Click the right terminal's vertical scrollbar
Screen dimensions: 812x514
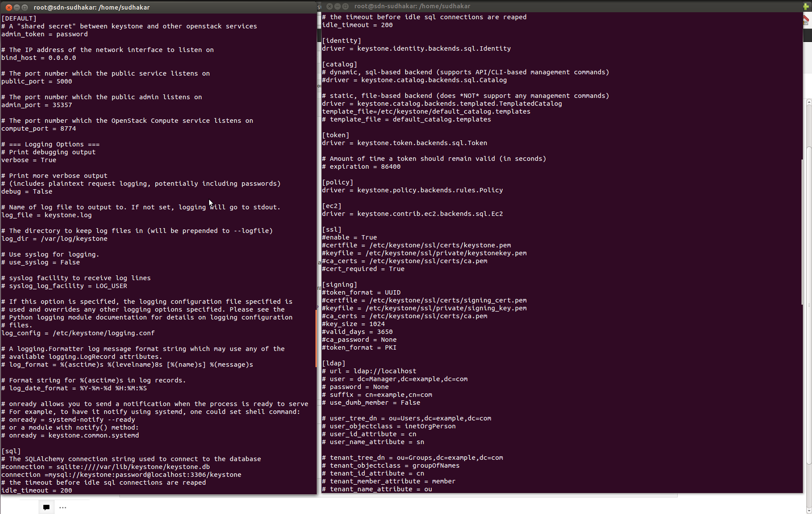[x=802, y=232]
